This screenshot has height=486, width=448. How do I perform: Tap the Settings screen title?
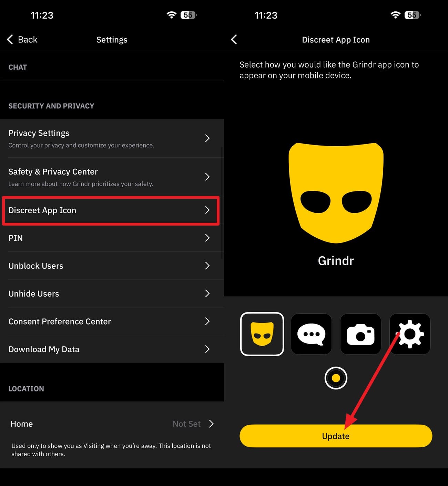point(112,40)
